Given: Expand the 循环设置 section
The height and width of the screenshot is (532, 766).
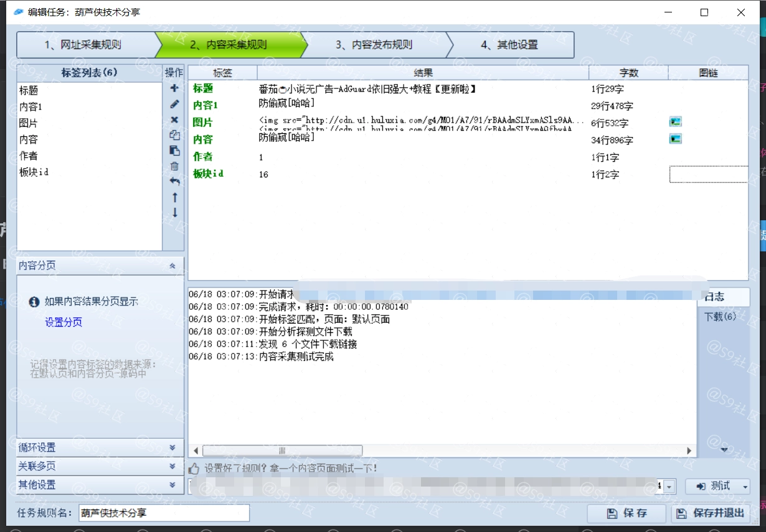Looking at the screenshot, I should [173, 447].
